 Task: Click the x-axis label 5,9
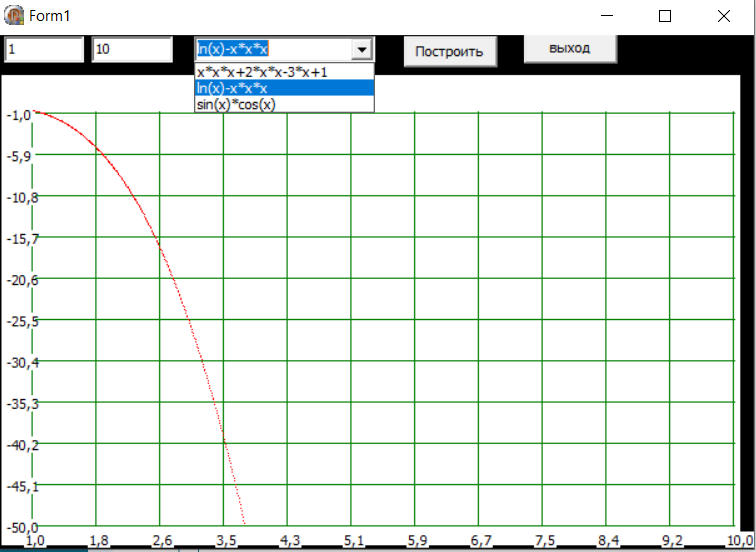click(x=417, y=540)
